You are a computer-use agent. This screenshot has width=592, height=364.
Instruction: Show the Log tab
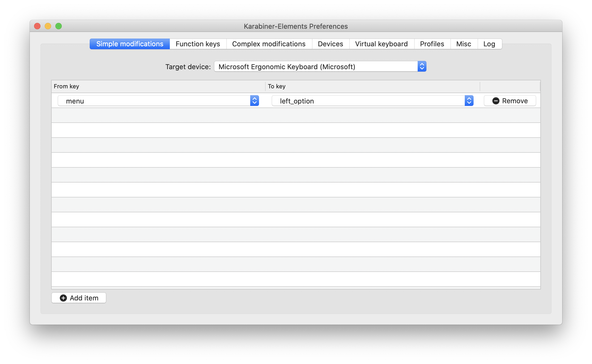(x=489, y=44)
